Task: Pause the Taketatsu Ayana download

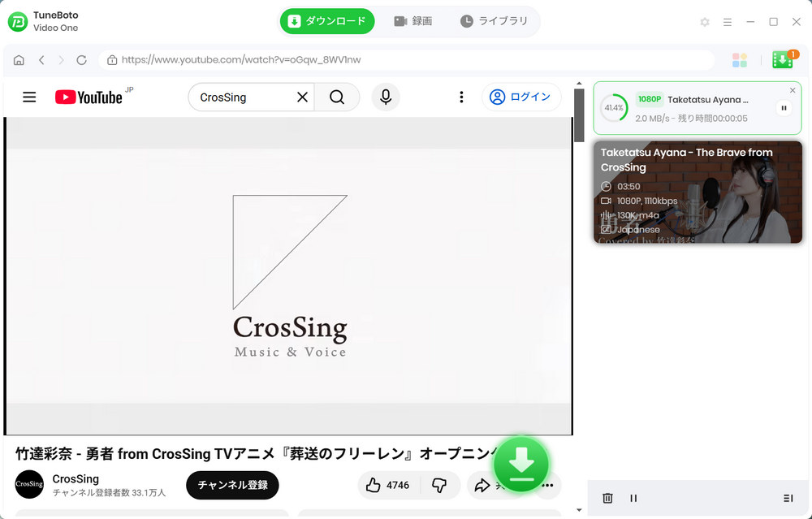Action: [x=784, y=108]
